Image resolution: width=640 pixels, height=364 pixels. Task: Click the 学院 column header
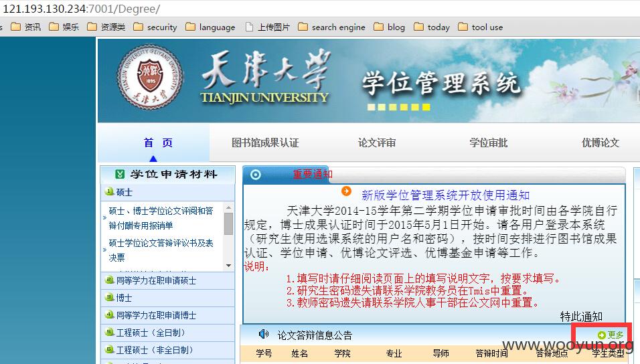click(x=343, y=353)
